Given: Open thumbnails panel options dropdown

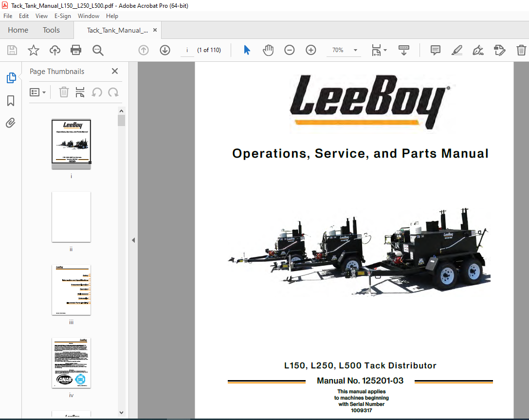Looking at the screenshot, I should [x=37, y=92].
